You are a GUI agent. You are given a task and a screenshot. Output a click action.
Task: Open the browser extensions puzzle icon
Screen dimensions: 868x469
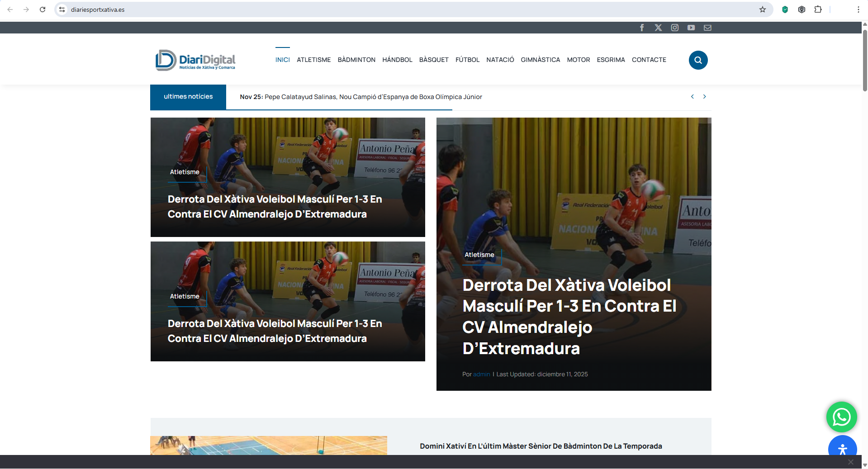(818, 9)
